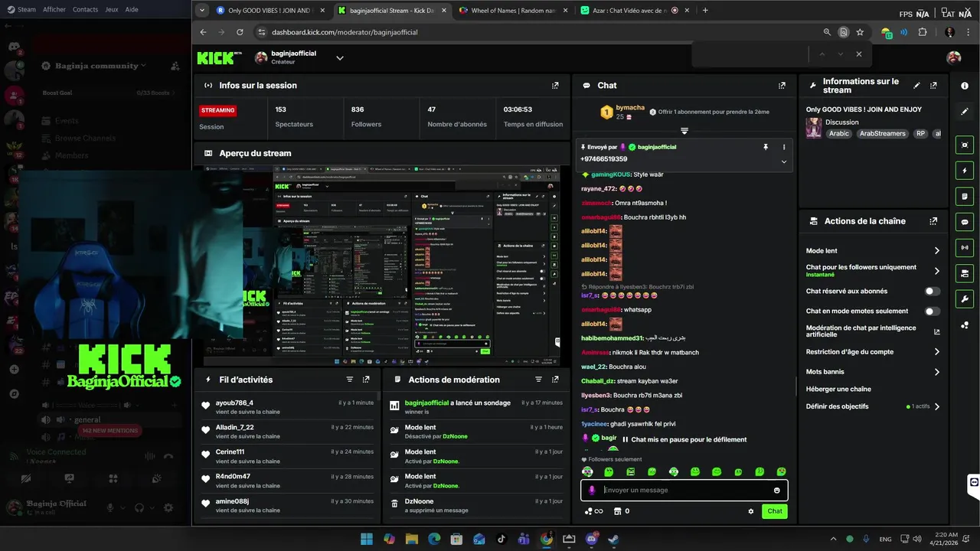The width and height of the screenshot is (980, 551).
Task: Pop out the Actions de modération panel
Action: tap(555, 380)
